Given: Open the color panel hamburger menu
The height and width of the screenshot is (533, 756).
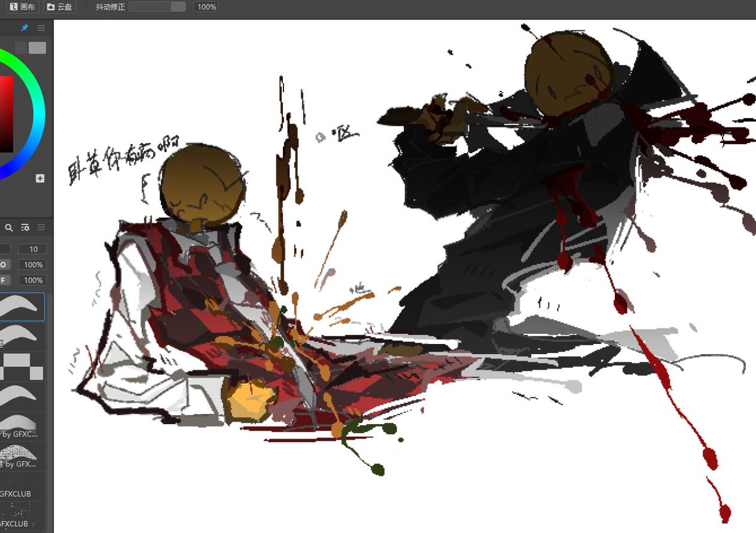Looking at the screenshot, I should pyautogui.click(x=41, y=28).
